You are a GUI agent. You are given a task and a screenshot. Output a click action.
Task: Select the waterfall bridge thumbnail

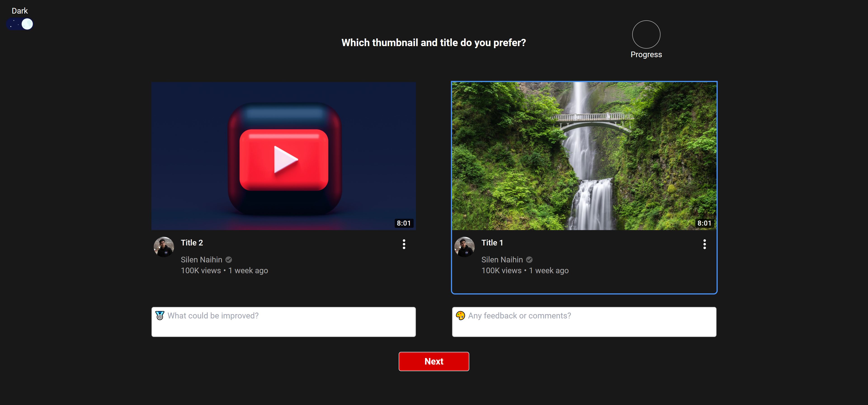click(x=584, y=156)
